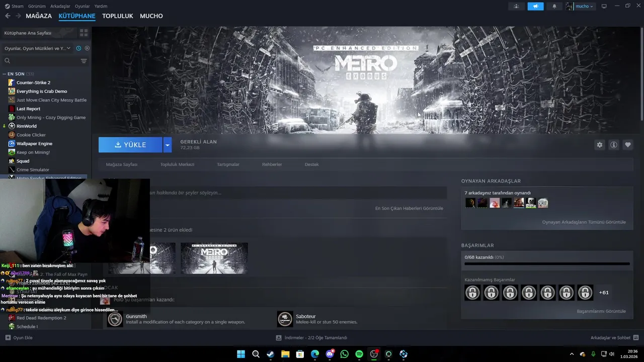Viewport: 644px width, 362px height.
Task: Click the +61 more achievements badge
Action: [x=604, y=293]
